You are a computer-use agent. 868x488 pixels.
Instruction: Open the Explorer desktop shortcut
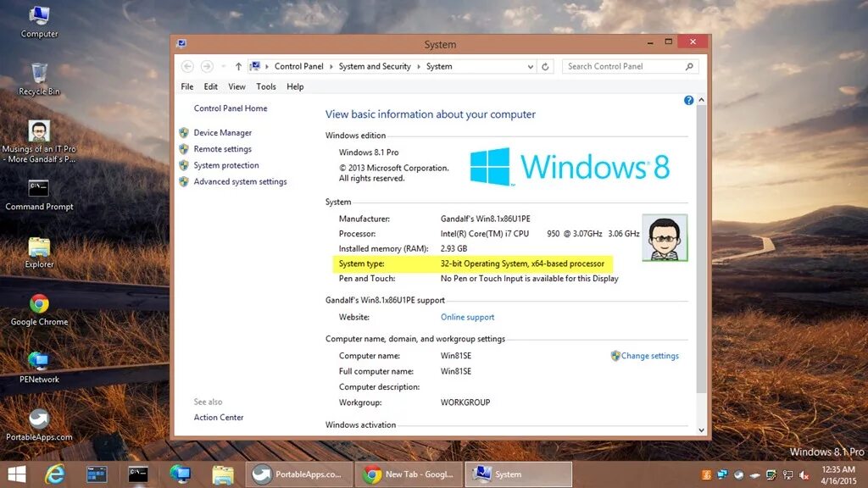39,252
